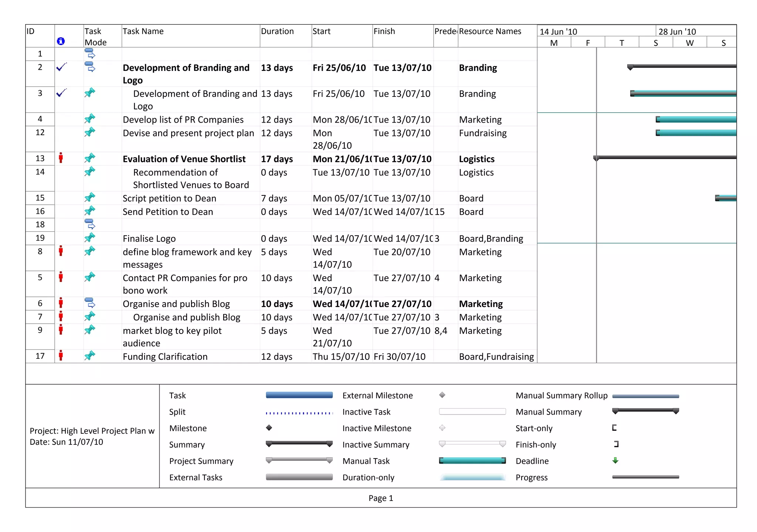757x532 pixels.
Task: Click the red overallocation icon for Funding Clarification
Action: [61, 355]
